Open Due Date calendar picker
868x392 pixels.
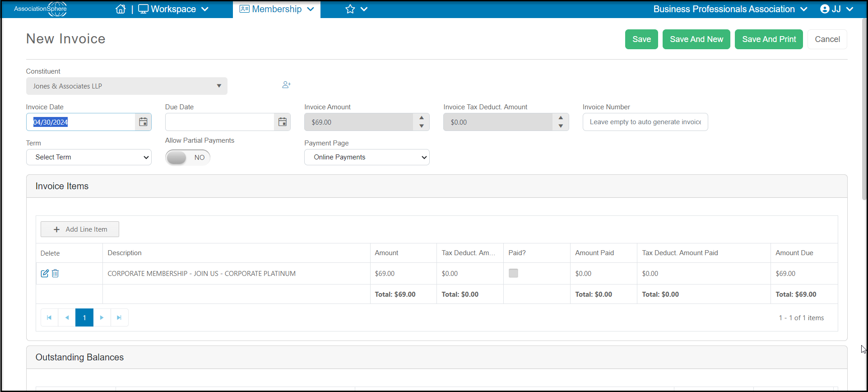click(x=282, y=122)
